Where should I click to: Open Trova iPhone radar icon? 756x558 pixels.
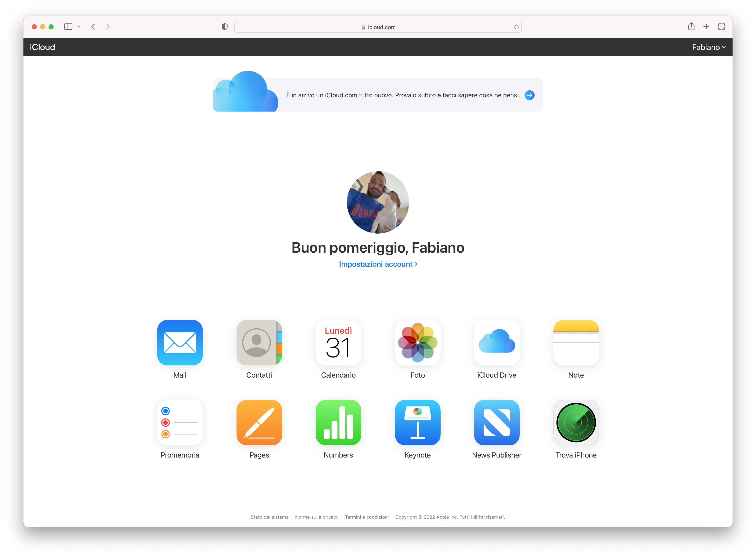point(576,422)
